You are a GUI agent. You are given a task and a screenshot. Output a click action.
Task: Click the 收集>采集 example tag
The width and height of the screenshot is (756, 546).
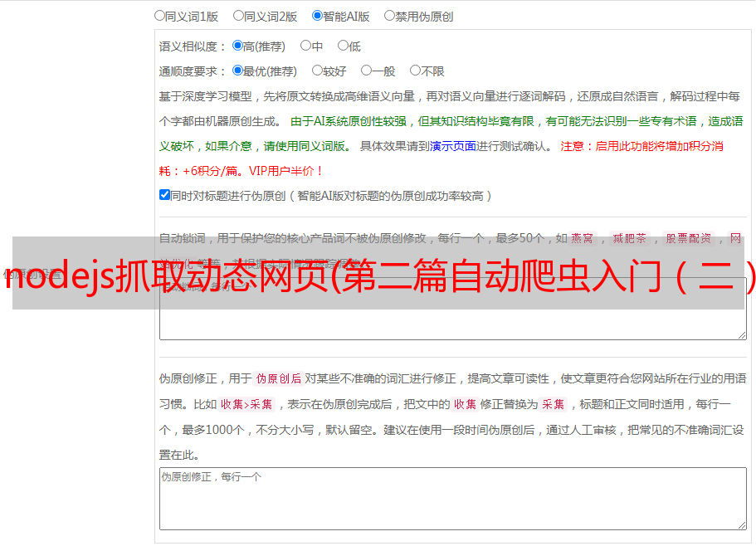coord(246,404)
